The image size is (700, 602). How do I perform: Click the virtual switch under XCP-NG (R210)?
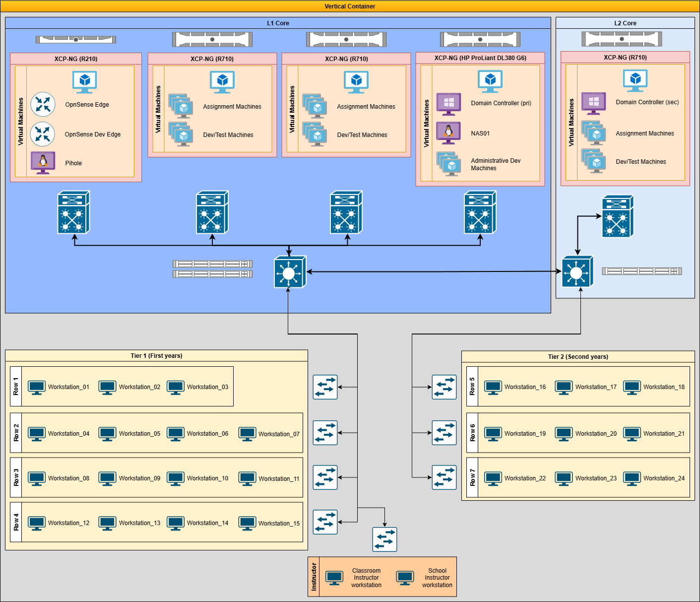tap(73, 212)
